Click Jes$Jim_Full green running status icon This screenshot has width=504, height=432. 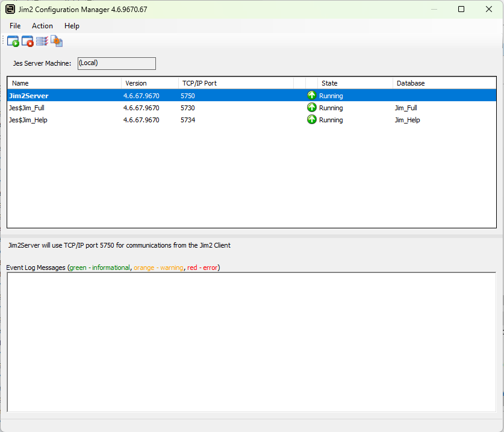point(311,108)
